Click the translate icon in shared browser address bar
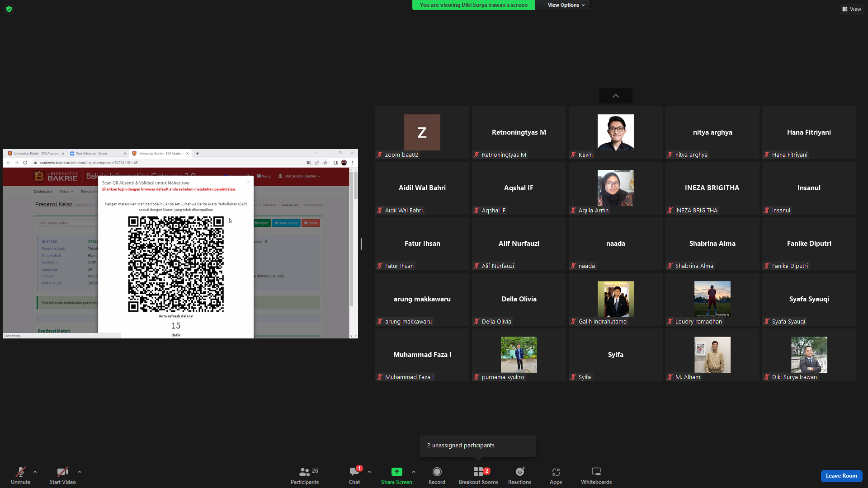This screenshot has width=868, height=488. pos(309,163)
